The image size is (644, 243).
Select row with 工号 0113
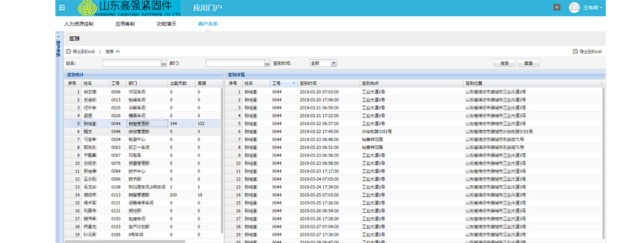142,195
